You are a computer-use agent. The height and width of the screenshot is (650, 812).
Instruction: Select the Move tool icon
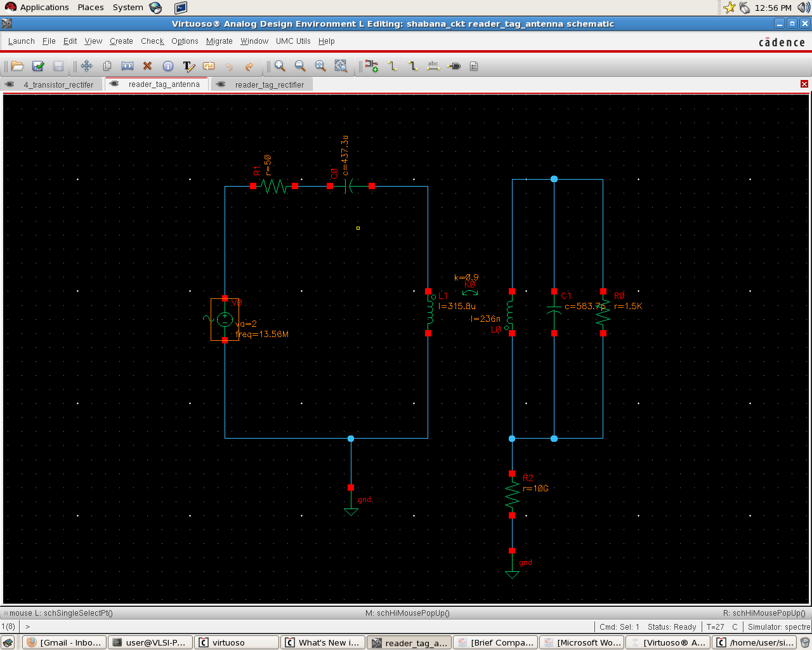coord(87,66)
